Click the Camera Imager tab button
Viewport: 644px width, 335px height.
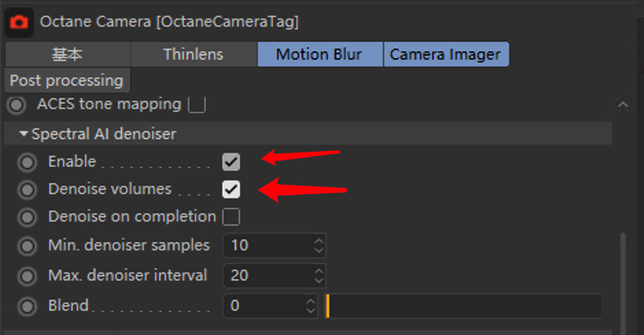pyautogui.click(x=446, y=54)
